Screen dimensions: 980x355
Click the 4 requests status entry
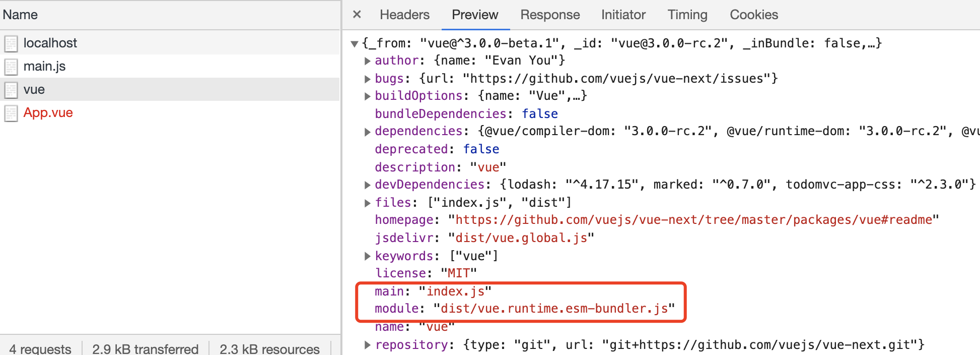click(x=40, y=349)
